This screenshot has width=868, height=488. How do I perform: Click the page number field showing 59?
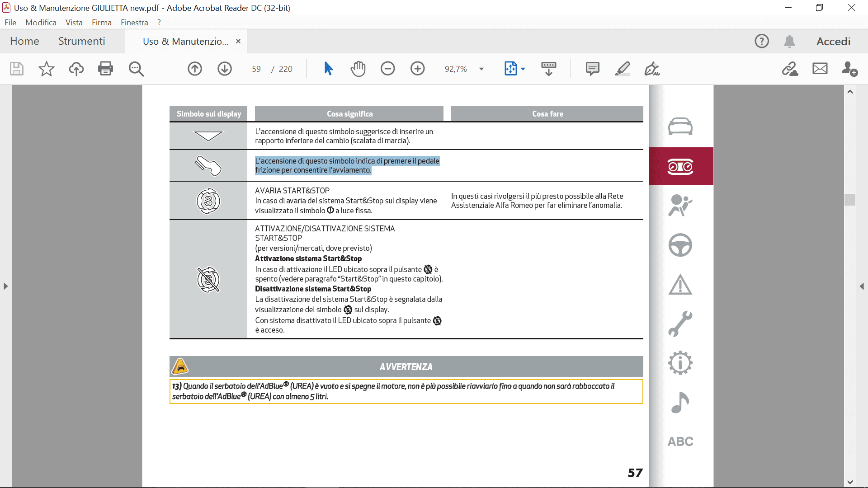256,69
